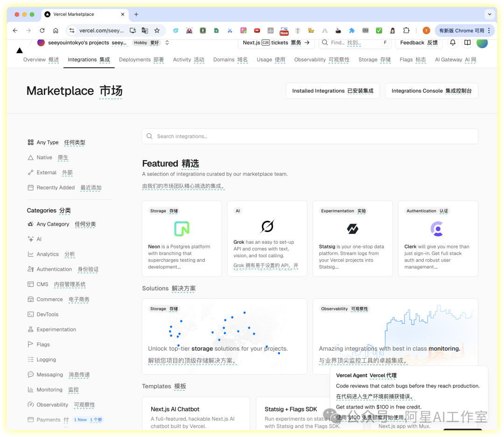Open the Next.js AI Chatbot template
This screenshot has width=504, height=437.
(196, 413)
